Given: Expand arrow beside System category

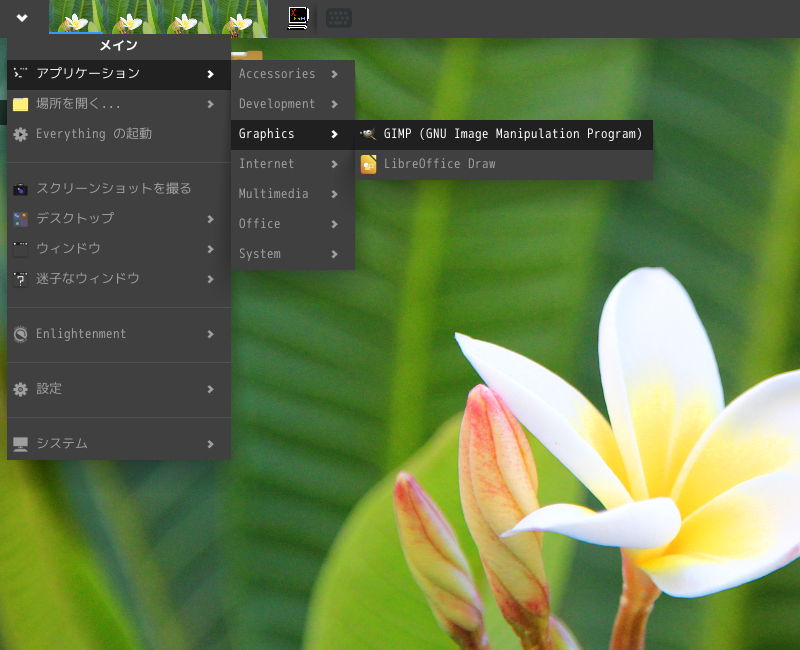Looking at the screenshot, I should 334,254.
